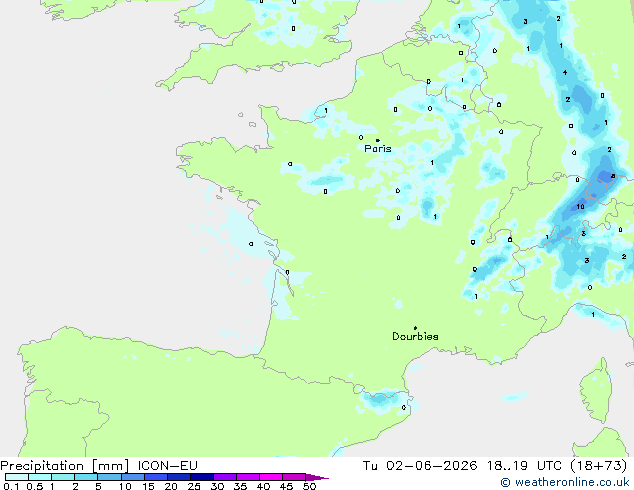Screen dimensions: 634x490
Task: Click the Paris city label
Action: coord(378,149)
